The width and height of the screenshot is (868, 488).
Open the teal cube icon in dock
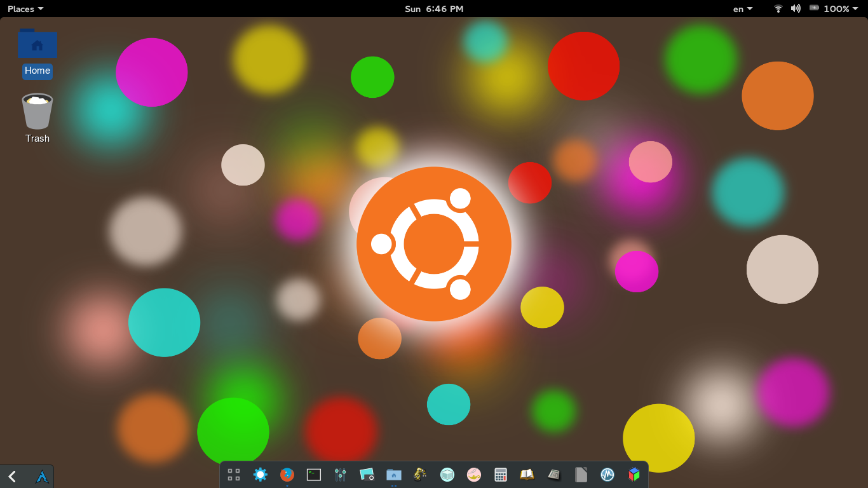click(x=447, y=475)
